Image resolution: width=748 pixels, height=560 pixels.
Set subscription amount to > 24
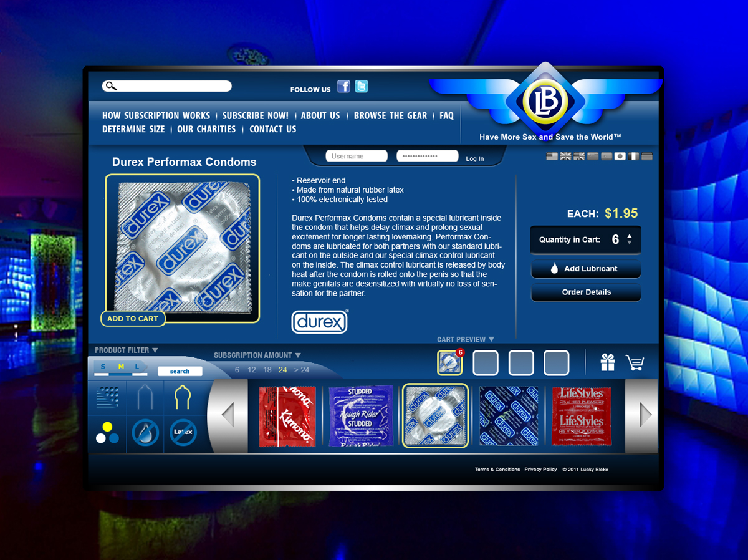(x=302, y=370)
